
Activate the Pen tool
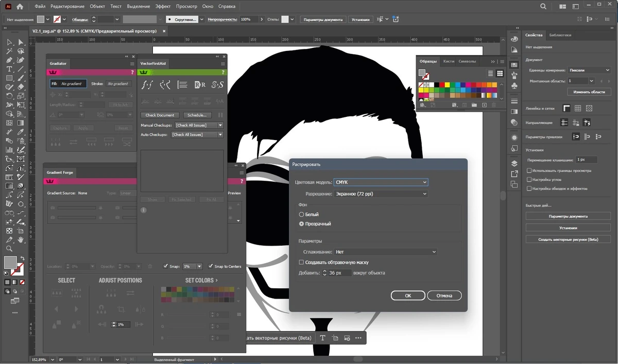tap(9, 60)
